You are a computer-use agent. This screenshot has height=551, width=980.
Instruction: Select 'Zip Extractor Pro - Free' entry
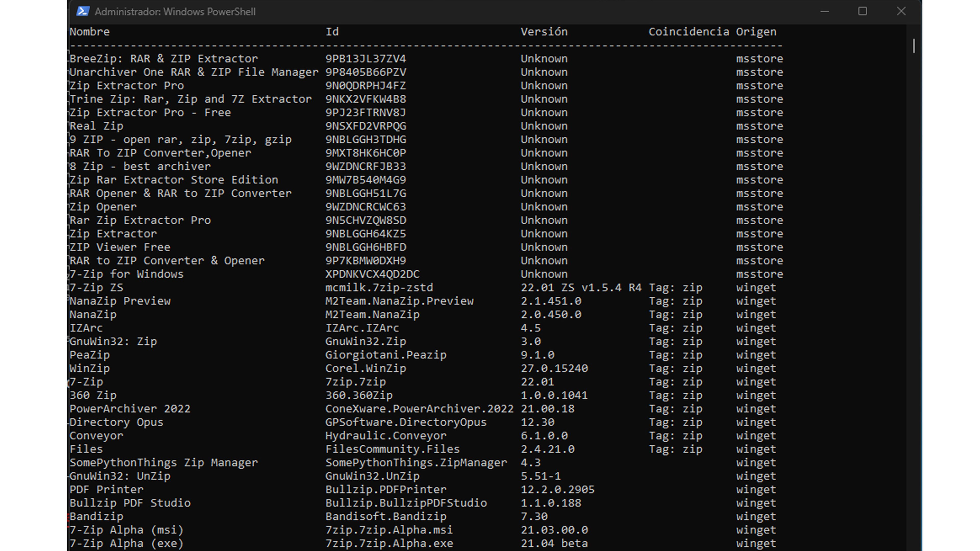tap(150, 112)
